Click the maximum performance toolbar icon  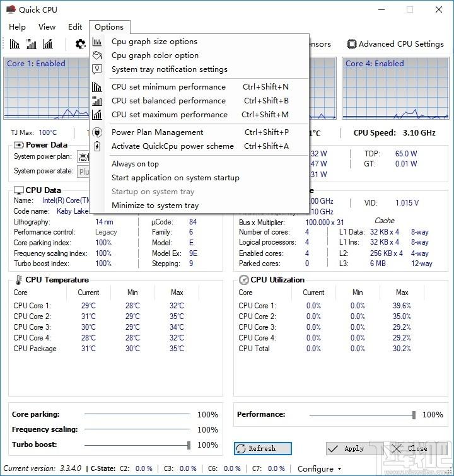(x=48, y=44)
